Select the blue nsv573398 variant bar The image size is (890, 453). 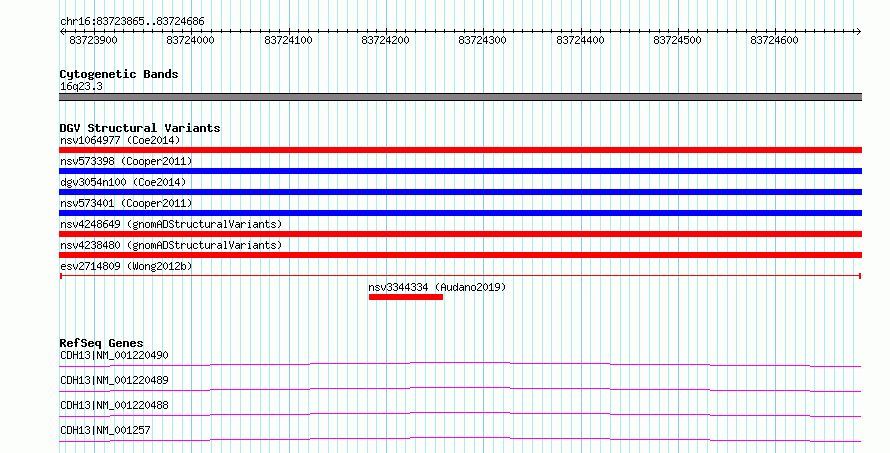point(460,171)
